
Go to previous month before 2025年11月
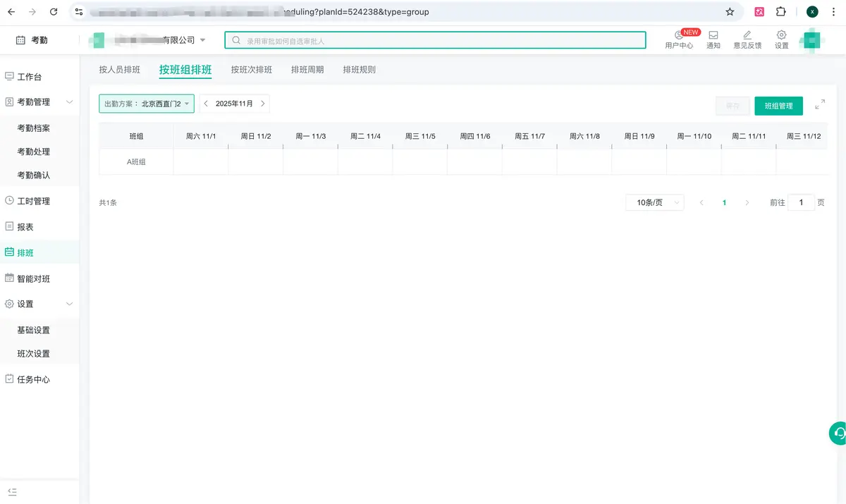[206, 104]
